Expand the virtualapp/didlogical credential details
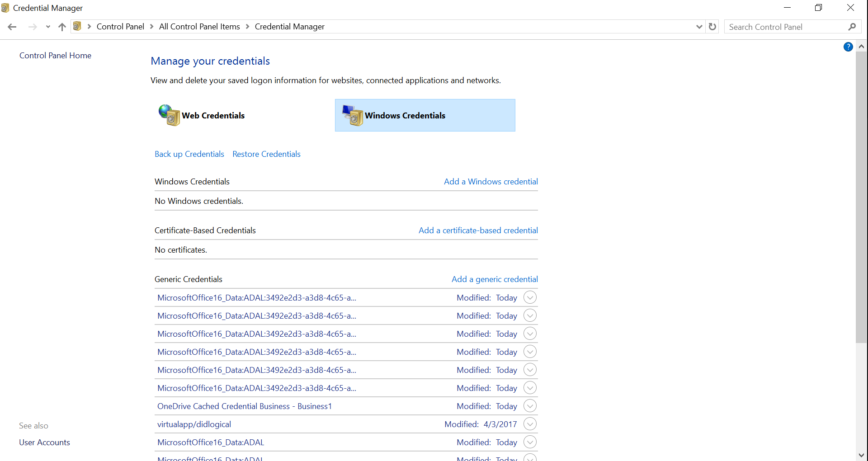Screen dimensions: 868x461 coord(530,423)
